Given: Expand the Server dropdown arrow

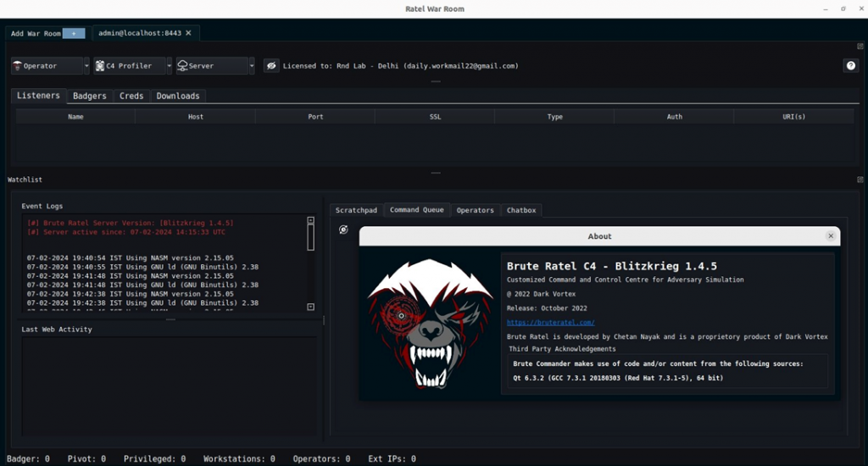Looking at the screenshot, I should click(252, 66).
